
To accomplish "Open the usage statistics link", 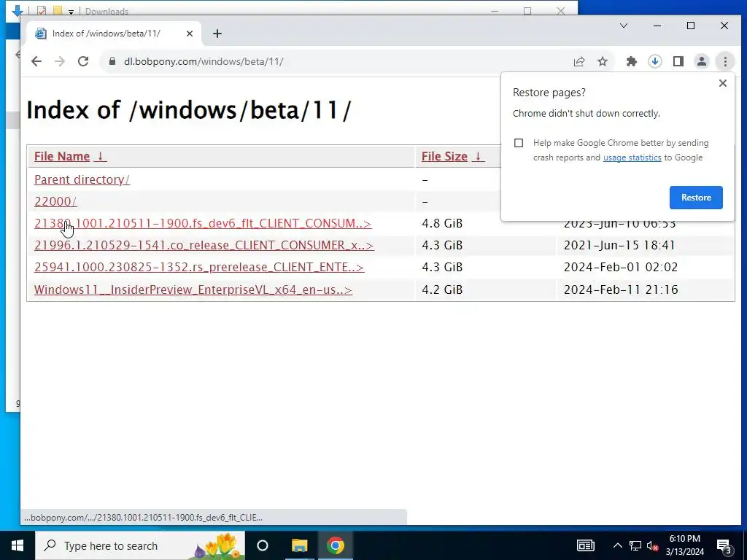I will (x=632, y=157).
